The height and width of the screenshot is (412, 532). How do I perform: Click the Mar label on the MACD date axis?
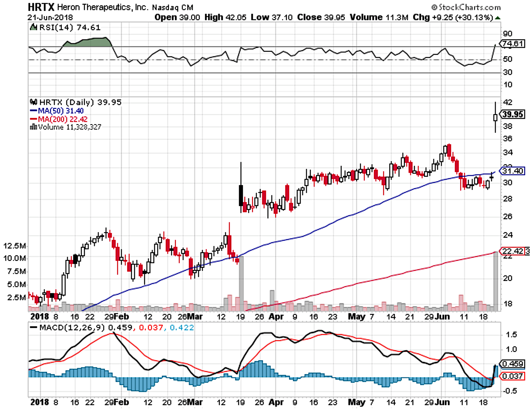coord(195,402)
